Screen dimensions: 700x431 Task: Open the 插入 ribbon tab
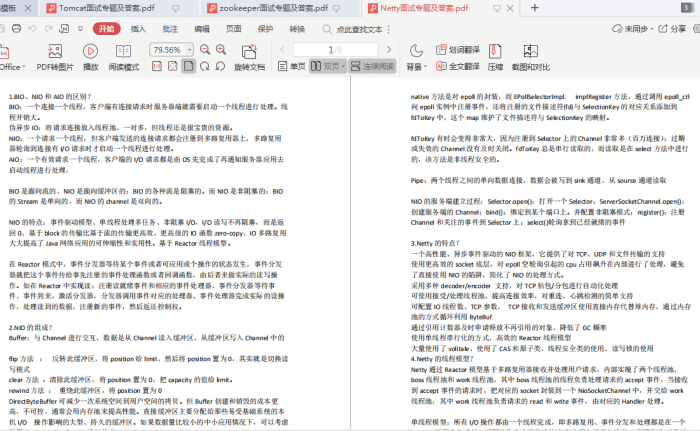coord(138,29)
